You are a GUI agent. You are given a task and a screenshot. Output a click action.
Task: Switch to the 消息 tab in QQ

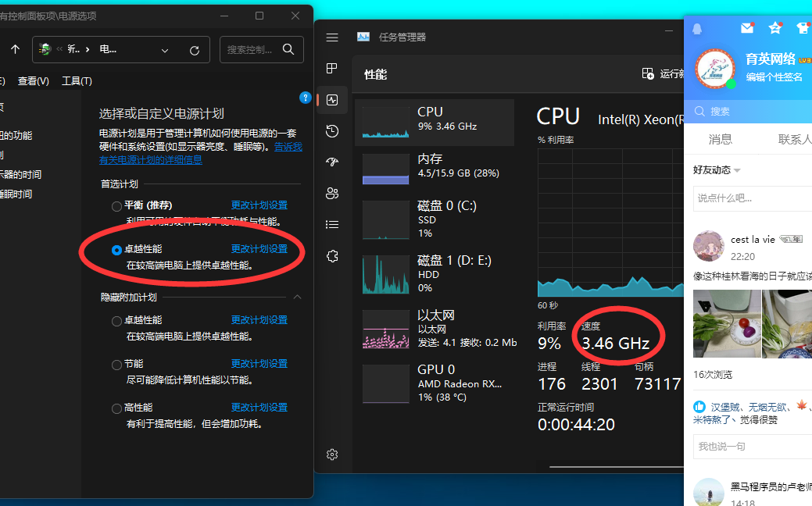720,139
